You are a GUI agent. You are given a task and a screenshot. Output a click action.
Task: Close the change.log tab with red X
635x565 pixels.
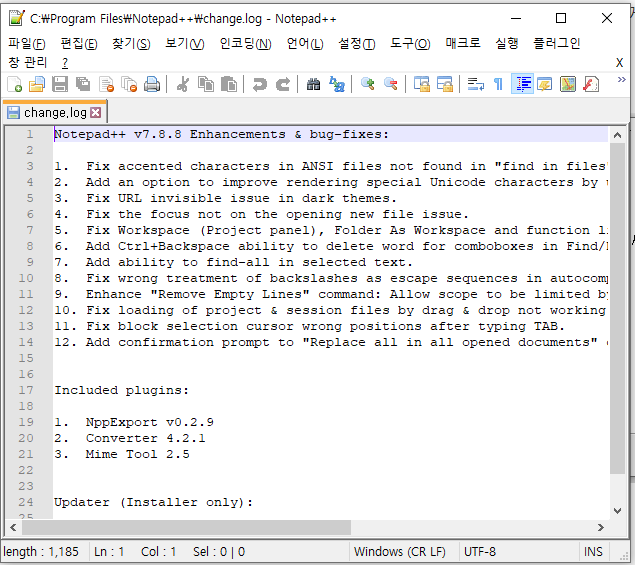(96, 113)
